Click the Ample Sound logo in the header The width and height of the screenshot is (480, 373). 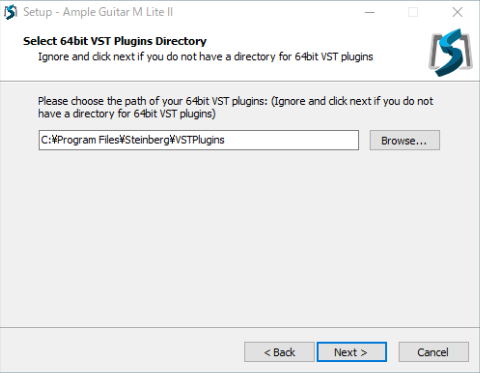[450, 52]
